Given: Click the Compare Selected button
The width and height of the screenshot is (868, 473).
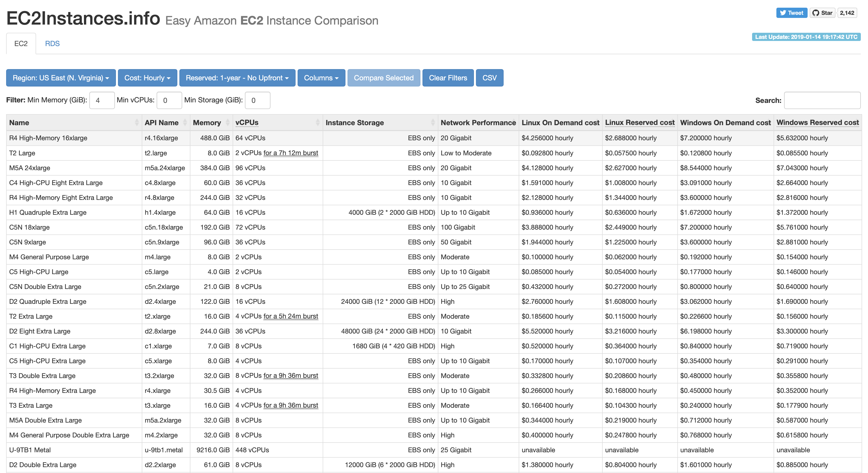Looking at the screenshot, I should pos(384,78).
